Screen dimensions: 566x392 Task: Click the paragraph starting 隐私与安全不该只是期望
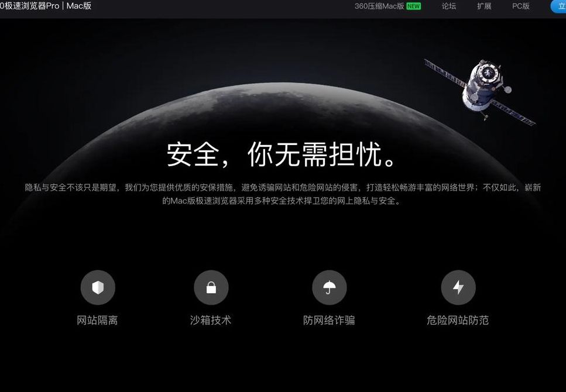tap(283, 194)
